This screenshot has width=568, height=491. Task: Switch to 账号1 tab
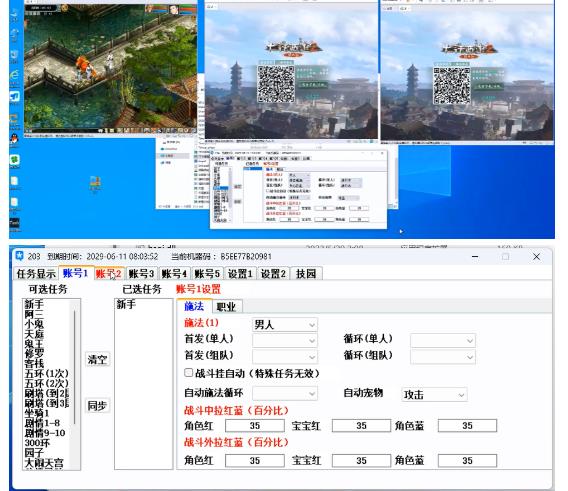tap(75, 273)
